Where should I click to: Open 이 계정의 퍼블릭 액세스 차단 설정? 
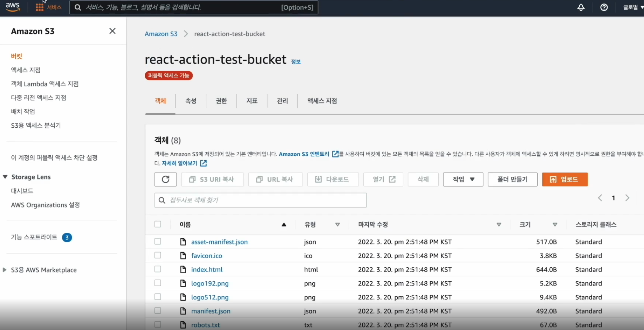(54, 158)
